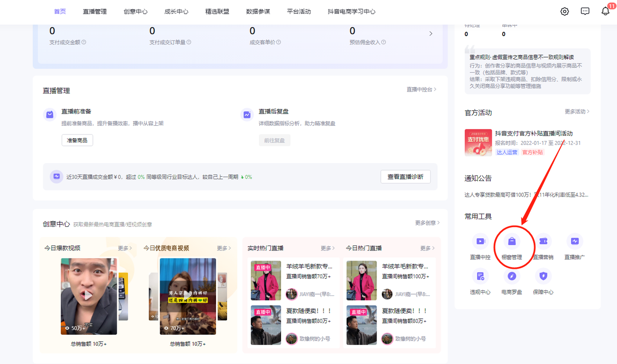Click the notification bell icon

coord(605,12)
